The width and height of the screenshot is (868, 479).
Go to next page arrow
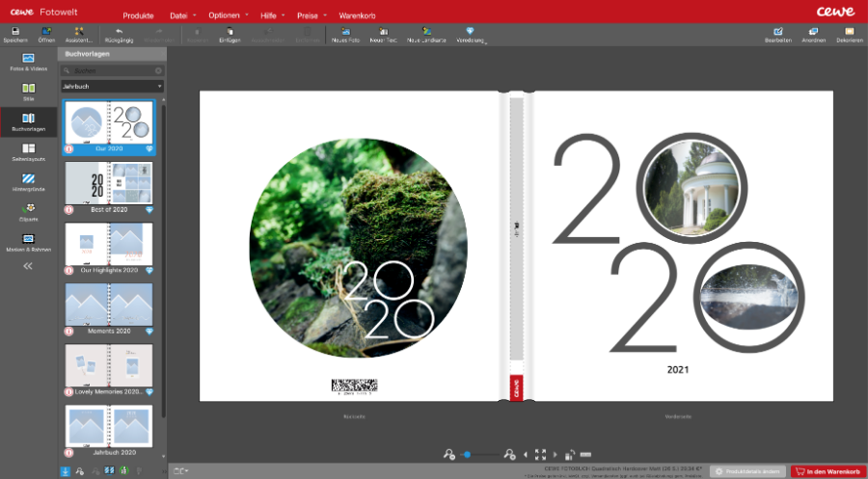[556, 455]
